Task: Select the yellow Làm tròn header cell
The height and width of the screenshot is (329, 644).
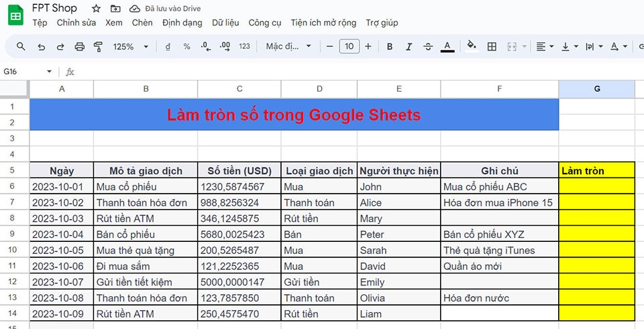Action: tap(597, 170)
